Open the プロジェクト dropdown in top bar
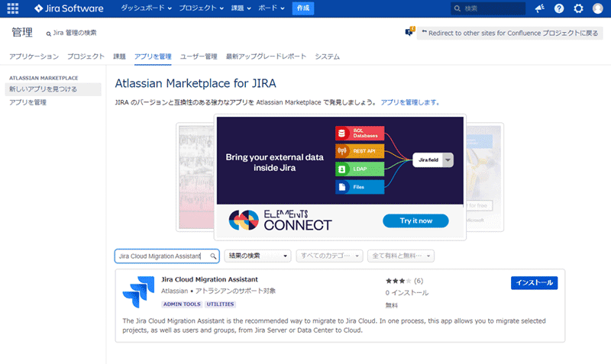611x364 pixels. point(202,8)
